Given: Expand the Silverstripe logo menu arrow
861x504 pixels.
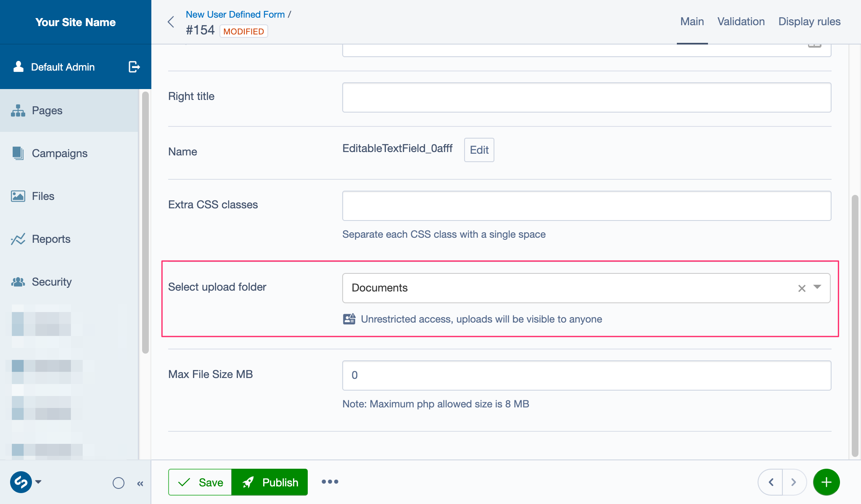Looking at the screenshot, I should pyautogui.click(x=39, y=482).
